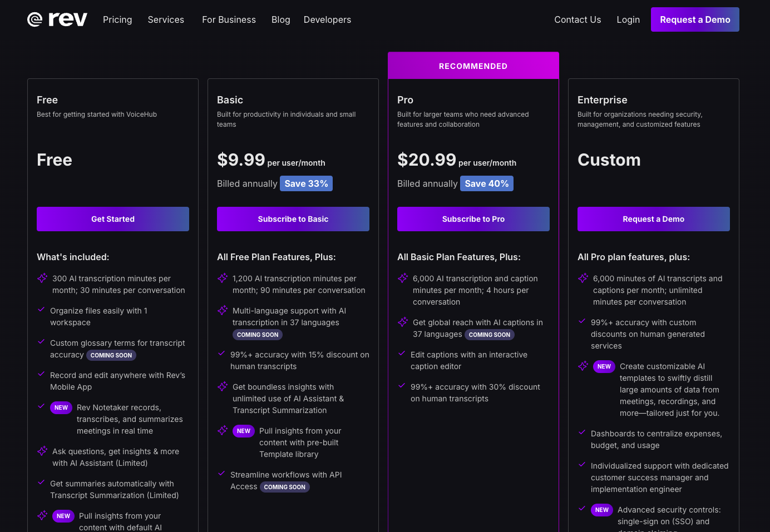
Task: Click 'All Basic Plan Features, Plus:' heading
Action: 459,257
